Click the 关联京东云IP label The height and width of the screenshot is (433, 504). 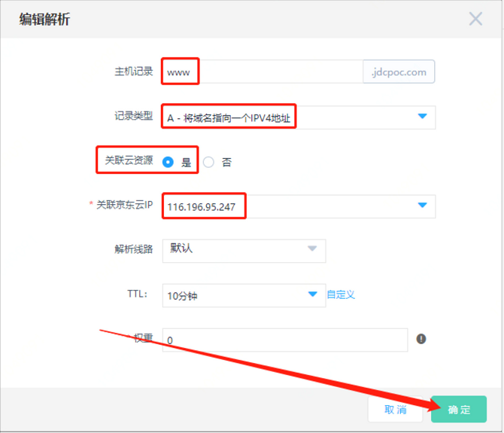124,205
